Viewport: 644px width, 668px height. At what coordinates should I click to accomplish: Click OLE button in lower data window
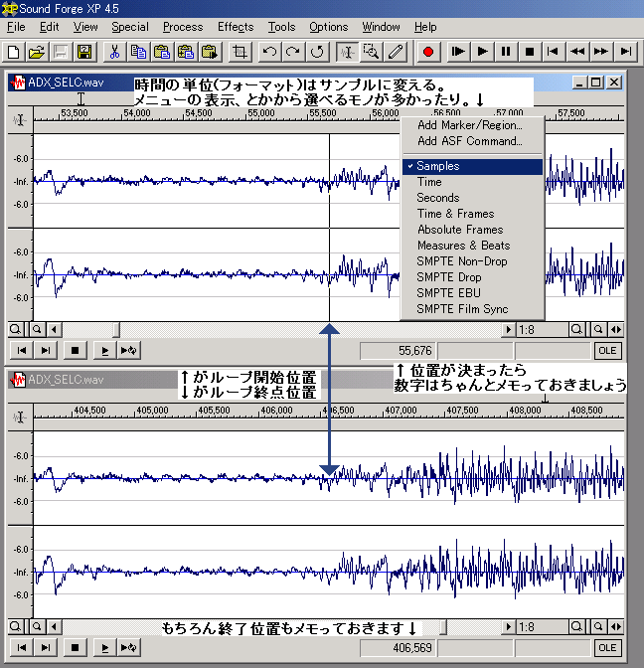point(607,648)
